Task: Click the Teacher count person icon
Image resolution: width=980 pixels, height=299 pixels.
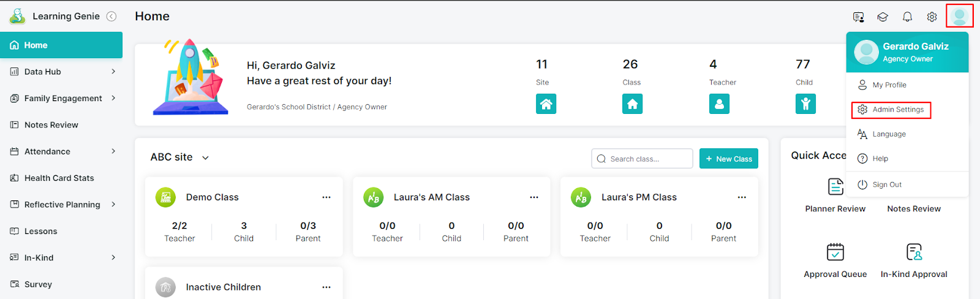Action: point(719,104)
